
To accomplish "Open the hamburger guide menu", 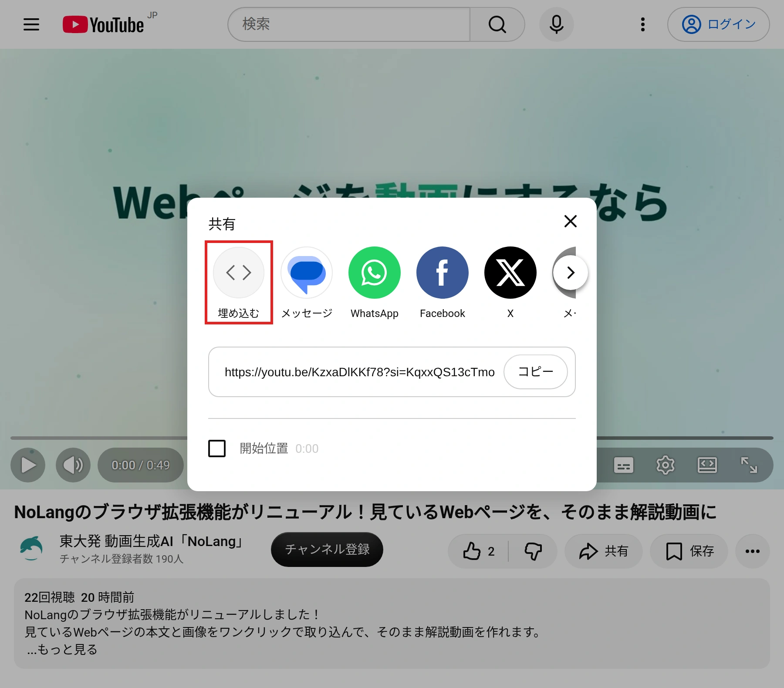I will click(31, 24).
